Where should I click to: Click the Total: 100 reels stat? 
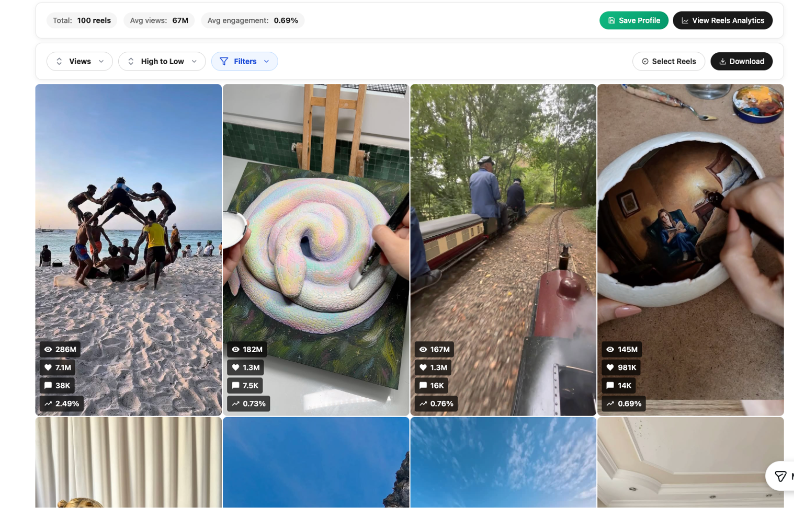pos(82,20)
